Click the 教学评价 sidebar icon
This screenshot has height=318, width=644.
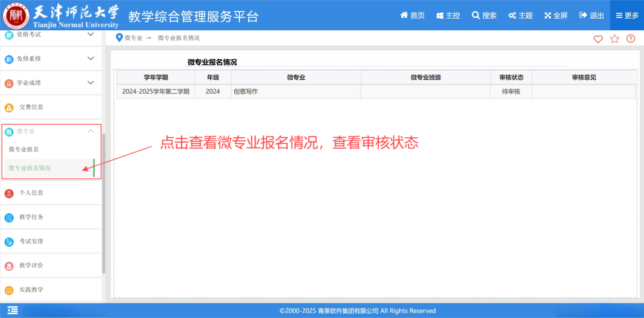[x=9, y=266]
